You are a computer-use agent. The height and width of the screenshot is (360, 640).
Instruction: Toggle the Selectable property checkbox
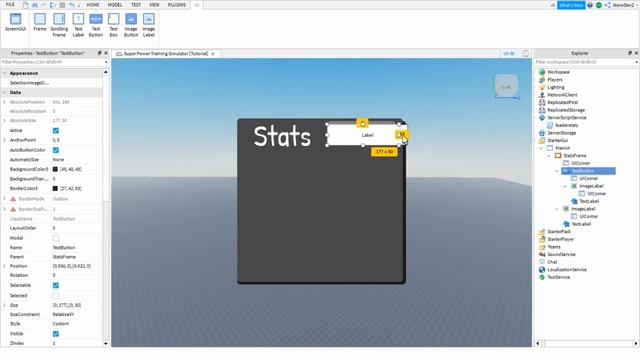pyautogui.click(x=56, y=285)
